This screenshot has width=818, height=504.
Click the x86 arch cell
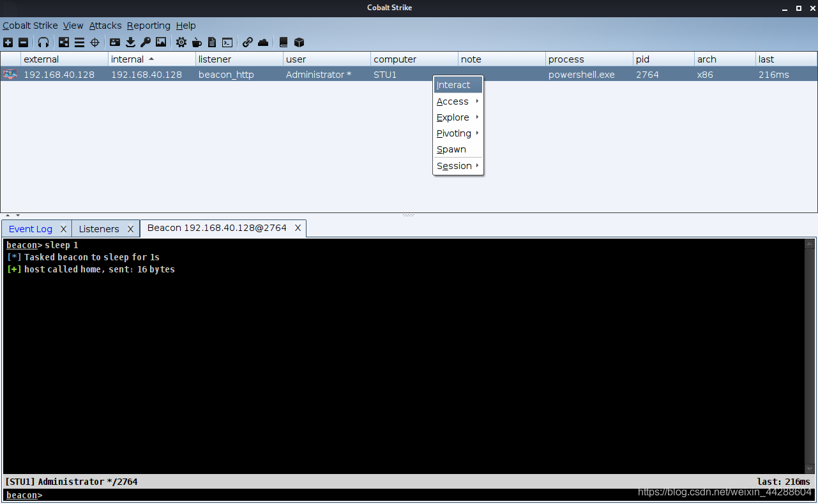[725, 75]
